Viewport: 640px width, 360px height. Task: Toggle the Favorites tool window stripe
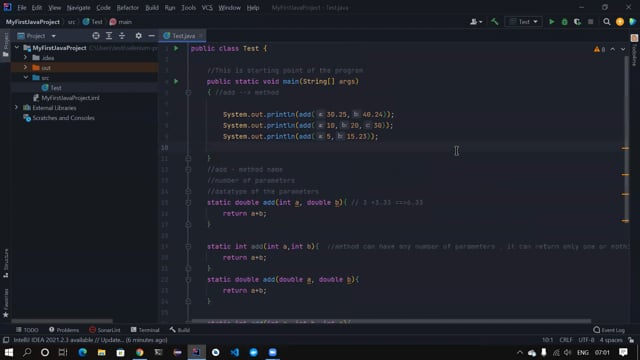tap(6, 303)
